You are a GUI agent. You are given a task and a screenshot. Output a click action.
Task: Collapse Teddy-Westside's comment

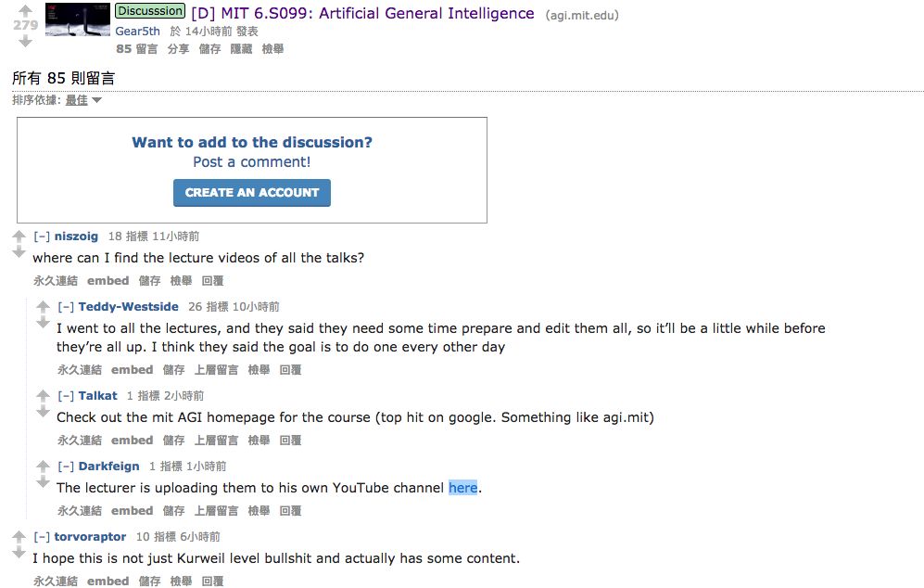pyautogui.click(x=66, y=307)
